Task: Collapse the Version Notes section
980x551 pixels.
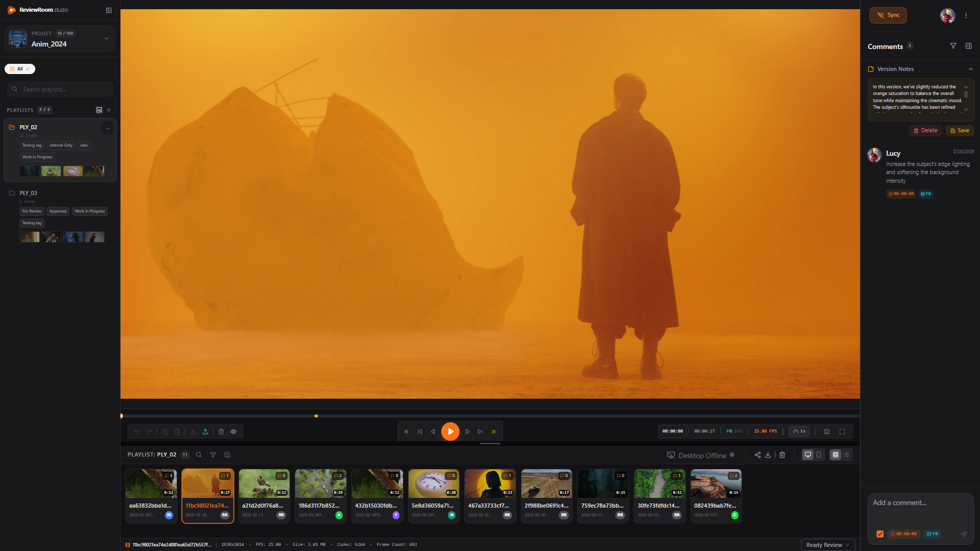Action: [x=971, y=69]
